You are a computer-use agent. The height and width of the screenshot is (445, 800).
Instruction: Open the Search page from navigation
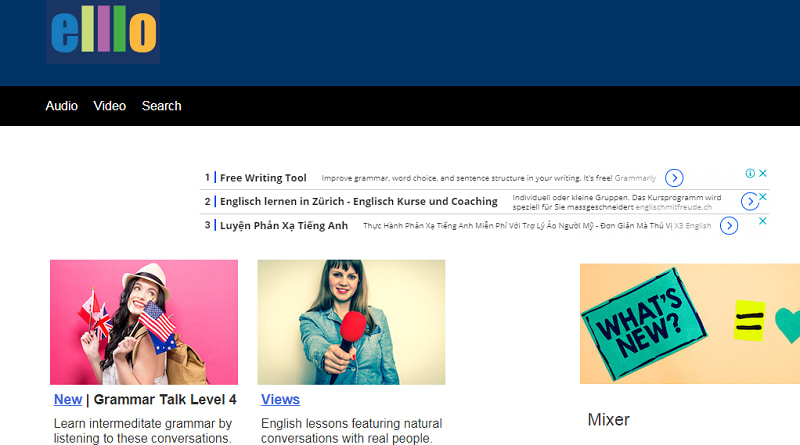tap(162, 106)
